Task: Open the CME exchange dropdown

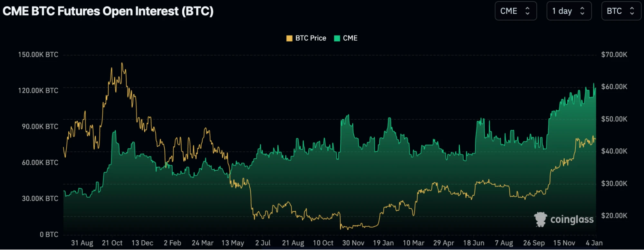Action: pyautogui.click(x=515, y=11)
